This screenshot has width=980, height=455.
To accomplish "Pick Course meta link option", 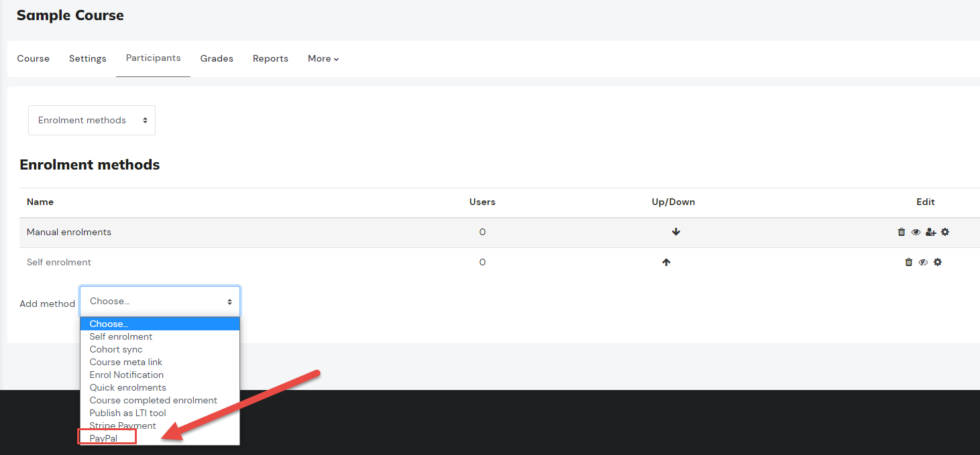I will [x=160, y=363].
